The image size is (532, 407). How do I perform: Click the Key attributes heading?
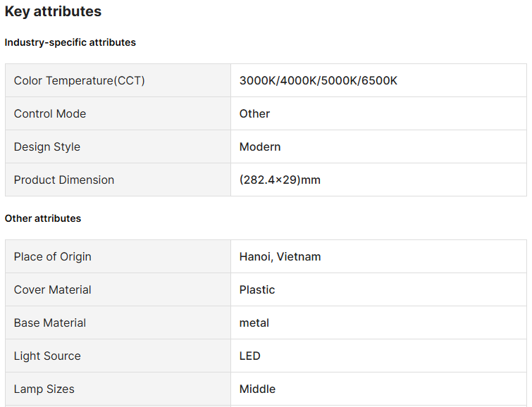point(53,11)
